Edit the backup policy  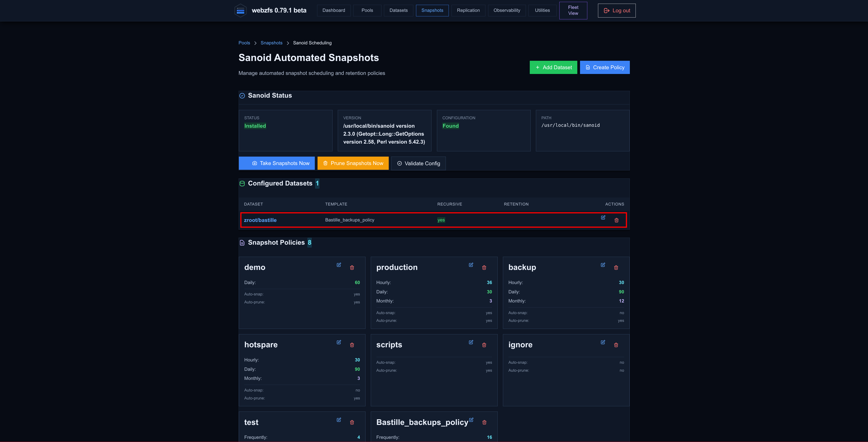tap(603, 265)
